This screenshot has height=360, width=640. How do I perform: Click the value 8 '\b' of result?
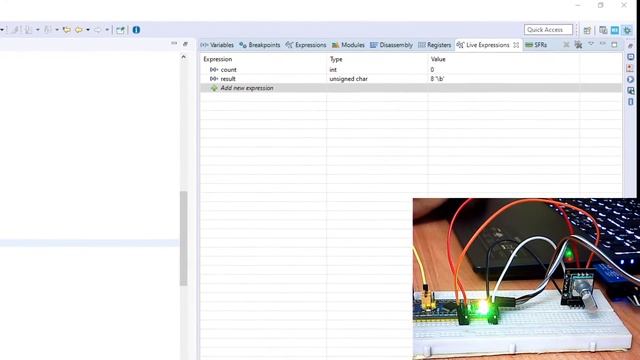437,79
